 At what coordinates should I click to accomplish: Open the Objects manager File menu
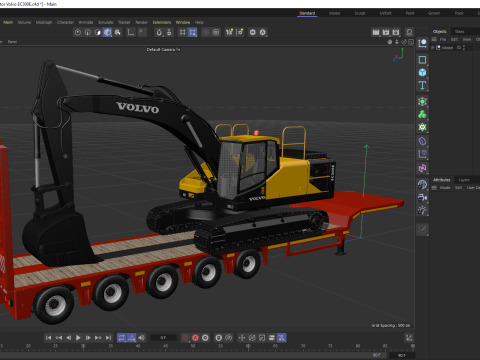point(443,39)
